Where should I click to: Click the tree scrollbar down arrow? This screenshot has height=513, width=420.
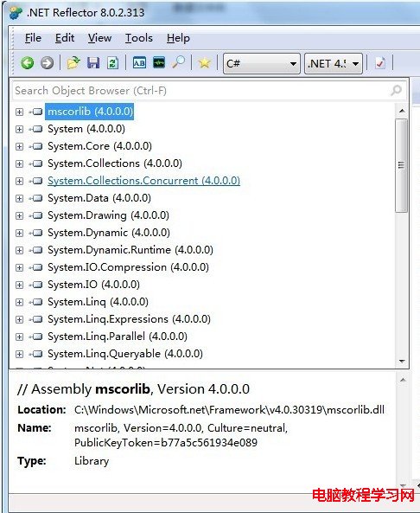pos(402,362)
